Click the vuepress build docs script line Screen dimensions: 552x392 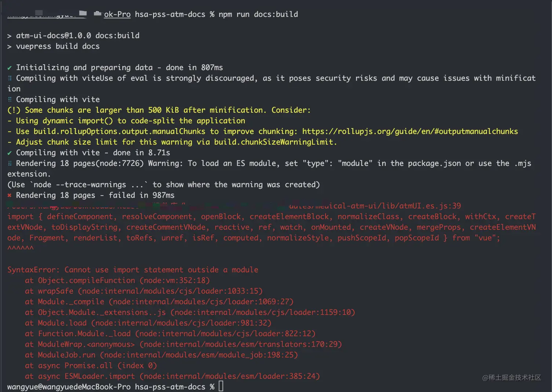pyautogui.click(x=58, y=46)
